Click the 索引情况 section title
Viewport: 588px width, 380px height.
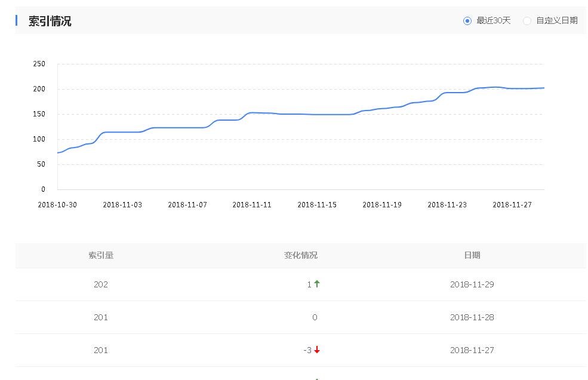click(x=50, y=22)
